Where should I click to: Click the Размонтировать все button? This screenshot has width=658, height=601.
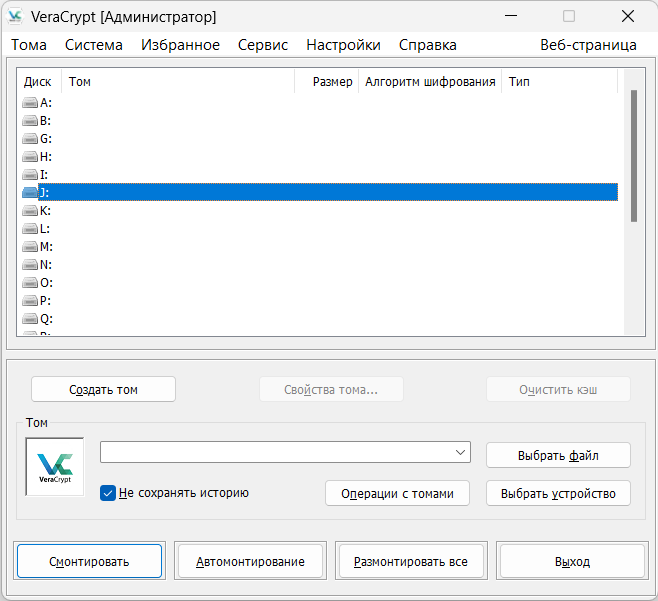click(411, 561)
